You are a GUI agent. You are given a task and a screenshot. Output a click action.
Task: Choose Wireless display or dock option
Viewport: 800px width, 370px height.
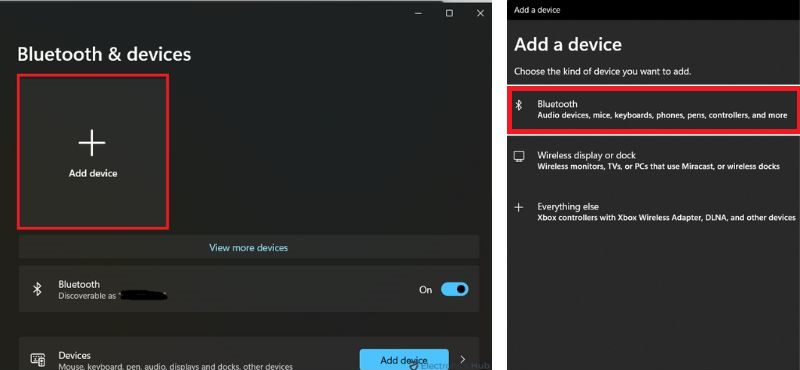point(654,161)
